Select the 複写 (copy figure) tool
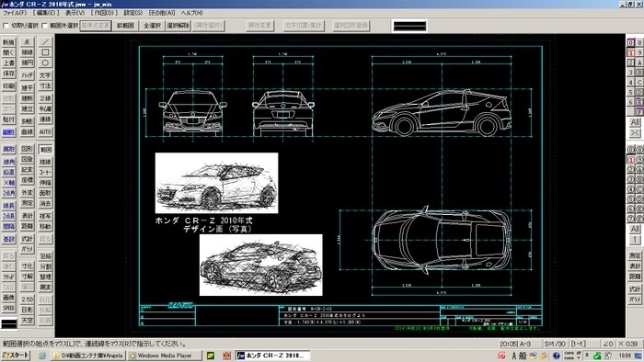 click(x=45, y=216)
